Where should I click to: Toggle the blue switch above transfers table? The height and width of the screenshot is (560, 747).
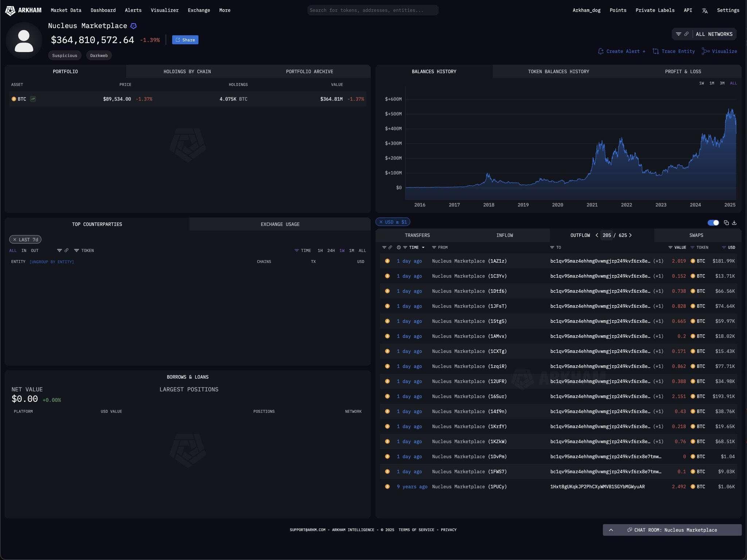713,223
